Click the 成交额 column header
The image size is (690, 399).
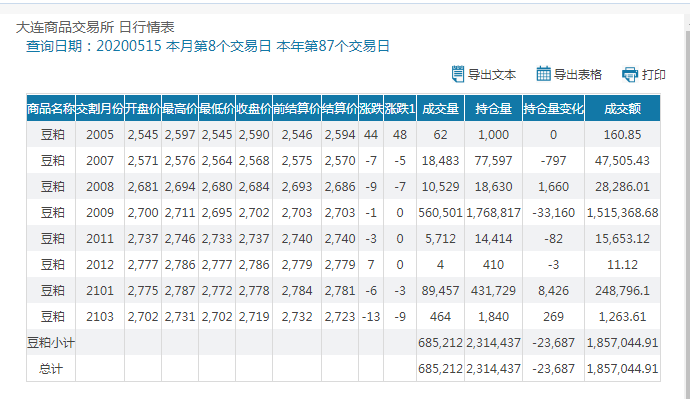pyautogui.click(x=622, y=108)
